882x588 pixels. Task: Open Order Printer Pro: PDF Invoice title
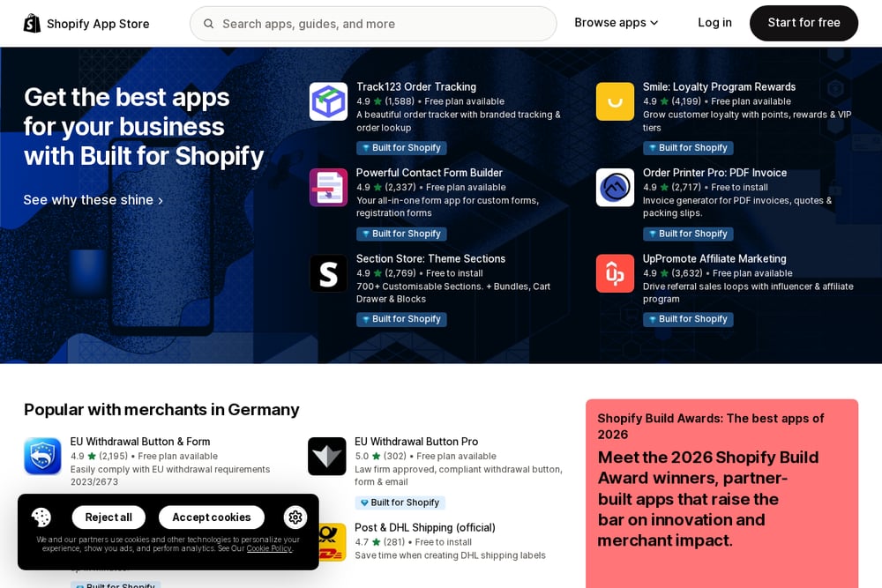(714, 173)
